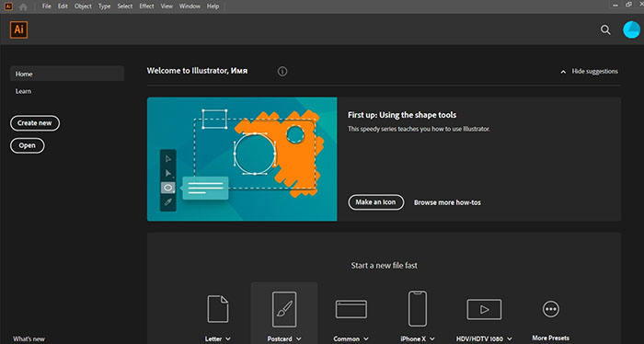
Task: Choose the iPhone X preset icon
Action: click(418, 309)
